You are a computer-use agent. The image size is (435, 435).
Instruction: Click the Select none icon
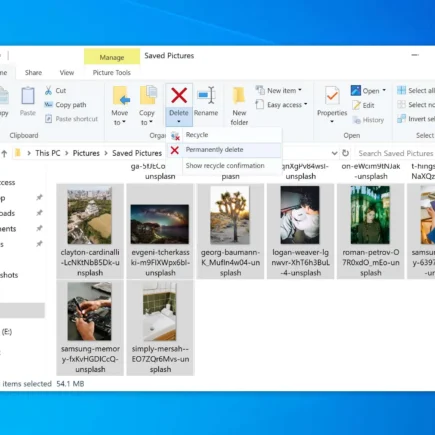(401, 105)
